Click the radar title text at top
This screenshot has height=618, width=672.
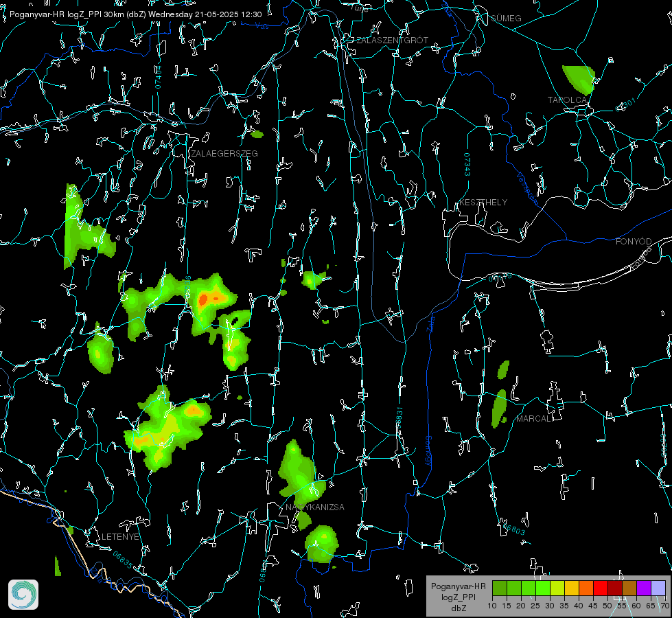(135, 14)
